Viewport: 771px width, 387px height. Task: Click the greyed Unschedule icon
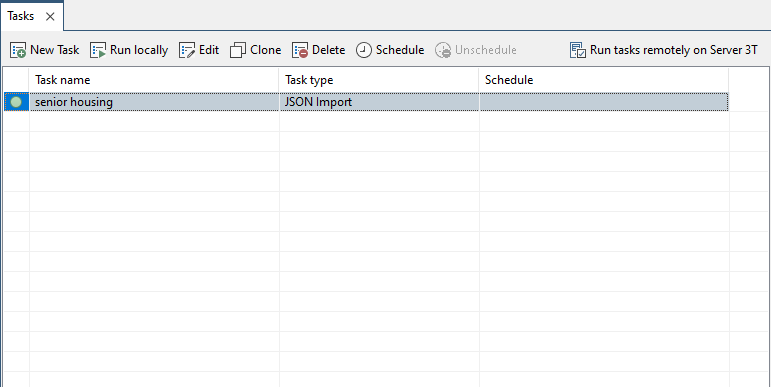(443, 50)
